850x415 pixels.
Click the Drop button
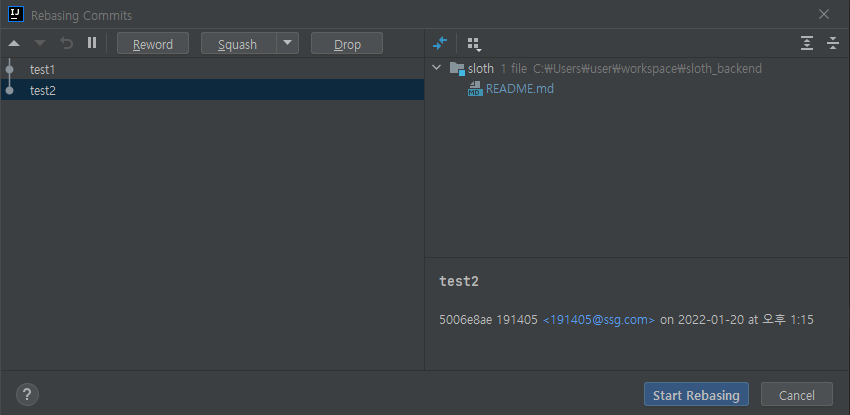tap(347, 44)
